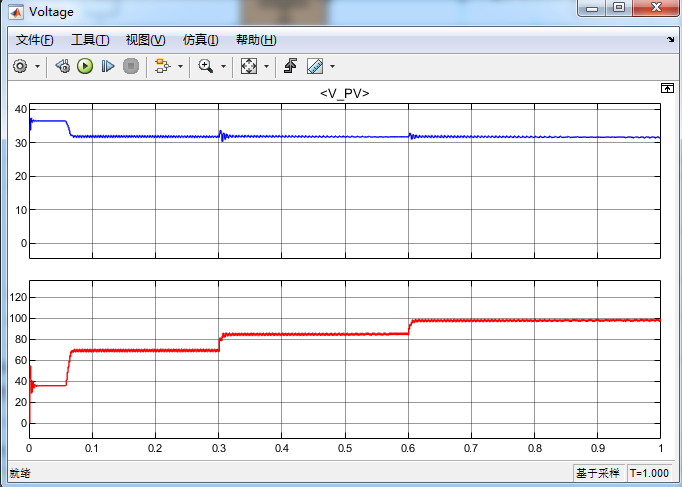Click the stop simulation button
The width and height of the screenshot is (682, 487).
tap(131, 66)
